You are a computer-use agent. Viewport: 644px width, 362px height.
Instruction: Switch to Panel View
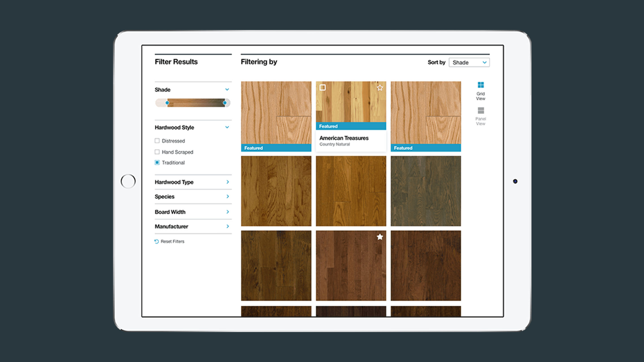pyautogui.click(x=480, y=116)
